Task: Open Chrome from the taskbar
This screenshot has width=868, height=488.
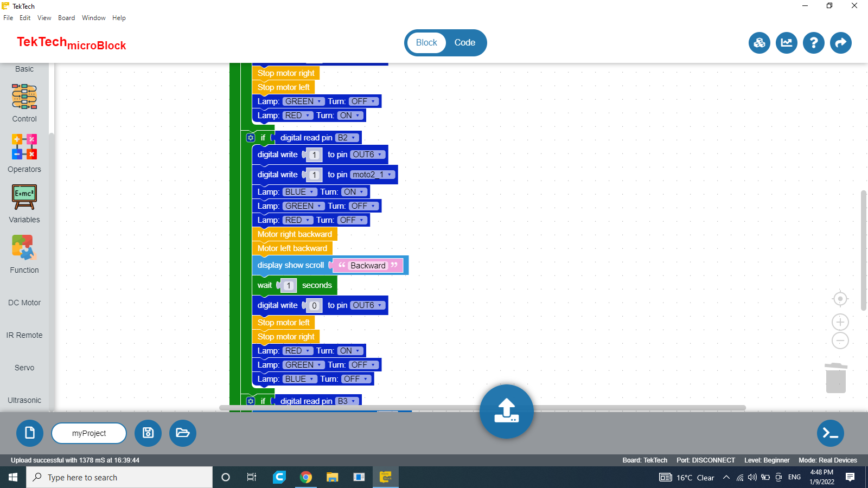Action: coord(306,477)
